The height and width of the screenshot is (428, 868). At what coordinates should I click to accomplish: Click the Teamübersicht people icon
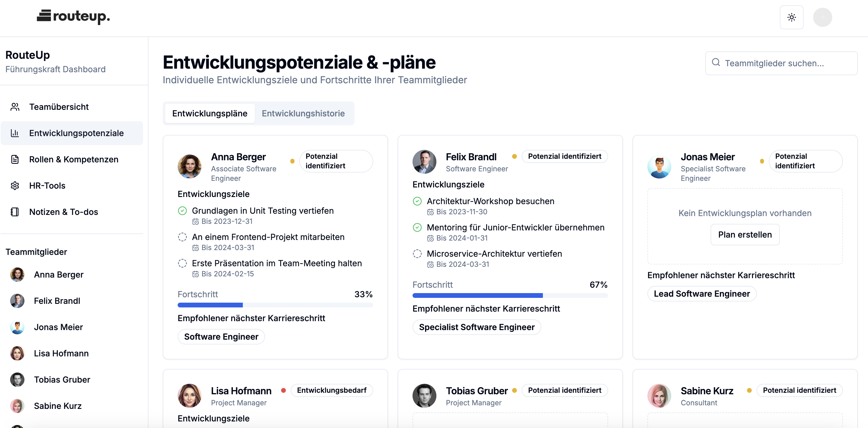(15, 107)
